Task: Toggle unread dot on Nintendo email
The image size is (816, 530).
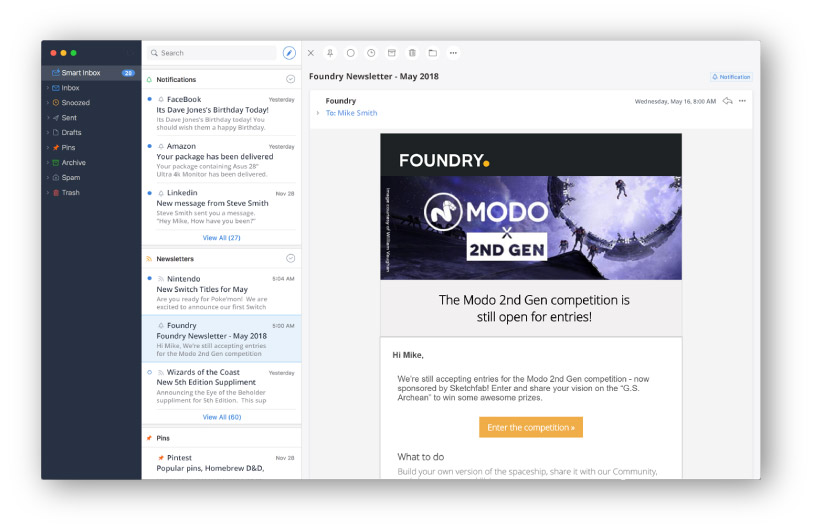Action: 149,279
